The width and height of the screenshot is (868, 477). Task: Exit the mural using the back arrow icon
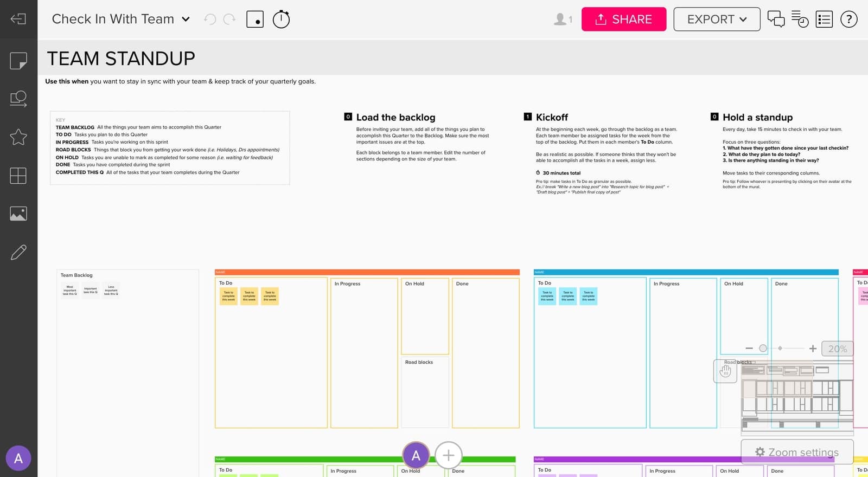[x=18, y=19]
